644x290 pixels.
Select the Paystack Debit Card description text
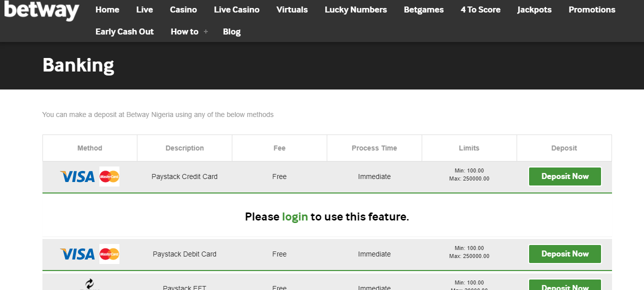click(x=185, y=254)
